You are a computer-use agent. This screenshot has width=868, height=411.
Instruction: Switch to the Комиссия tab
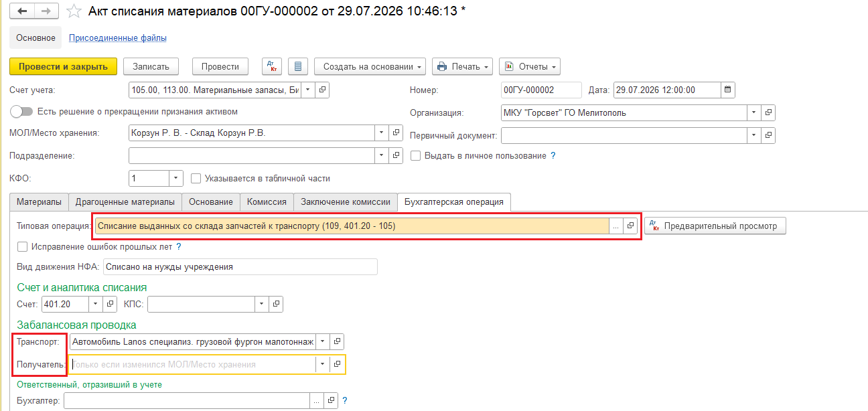pyautogui.click(x=267, y=201)
